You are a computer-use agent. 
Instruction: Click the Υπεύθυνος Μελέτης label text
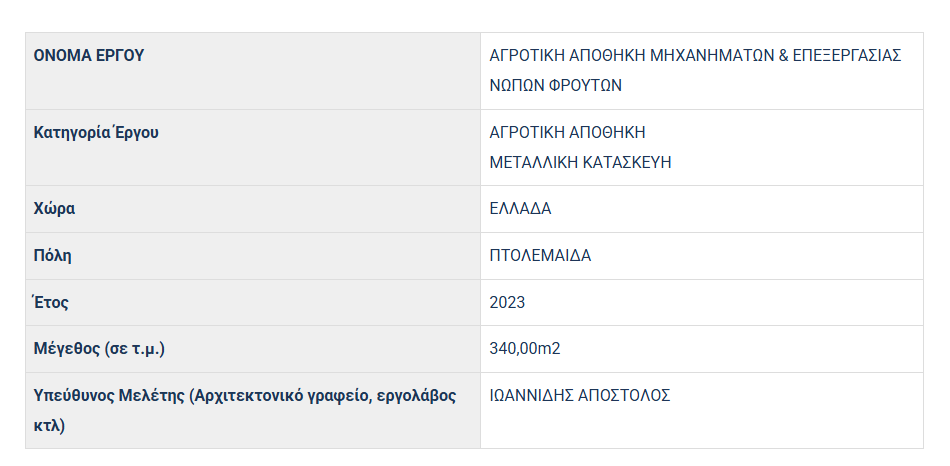click(108, 396)
